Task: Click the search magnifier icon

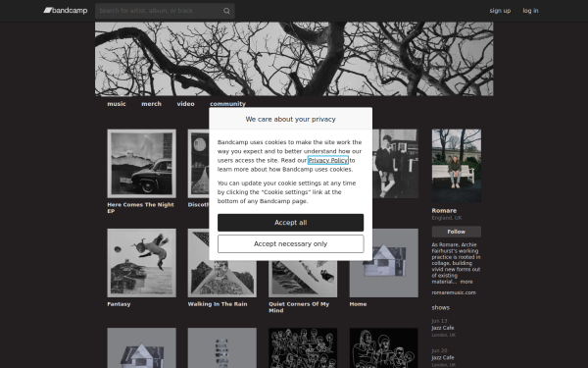Action: click(226, 11)
